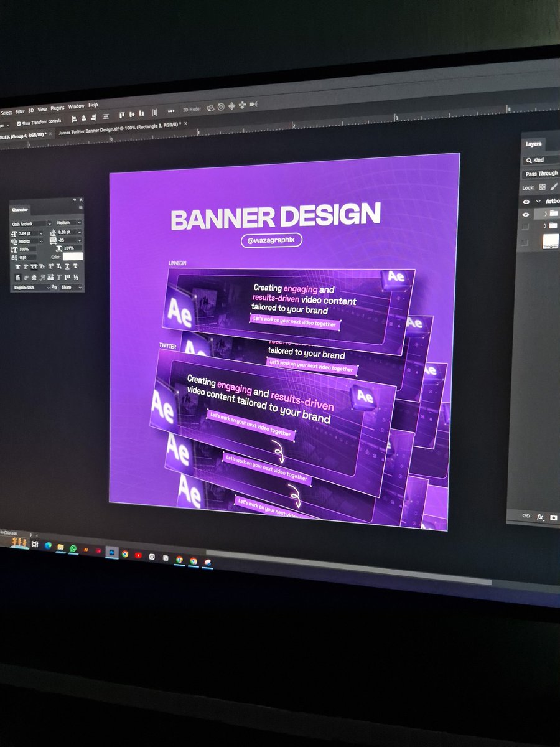Select the Layers panel tab
Image resolution: width=560 pixels, height=747 pixels.
533,144
